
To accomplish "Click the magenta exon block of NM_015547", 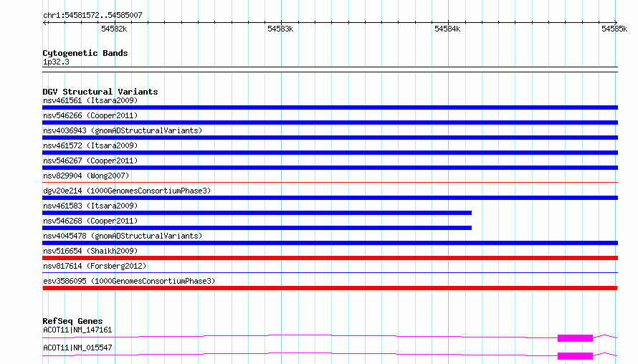I will click(575, 356).
